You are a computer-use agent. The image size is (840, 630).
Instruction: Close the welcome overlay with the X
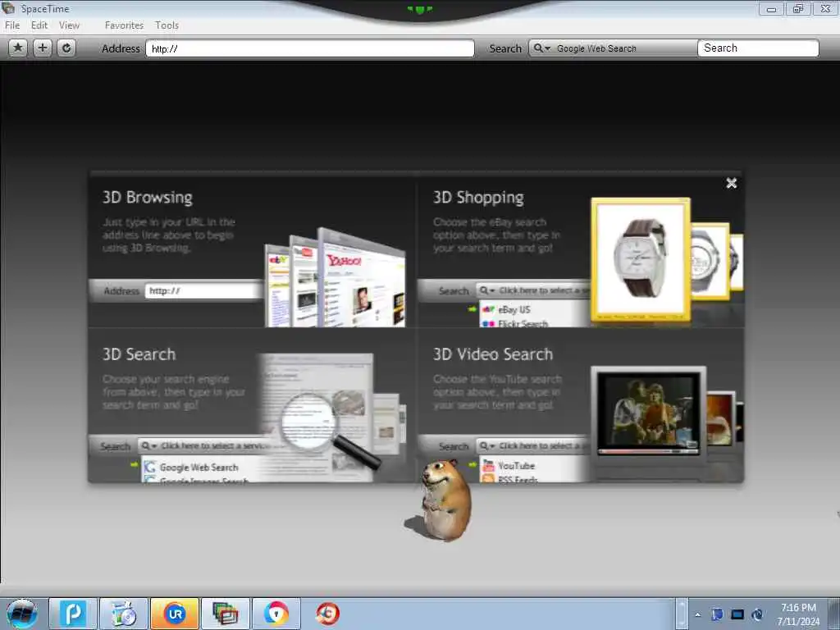(731, 183)
